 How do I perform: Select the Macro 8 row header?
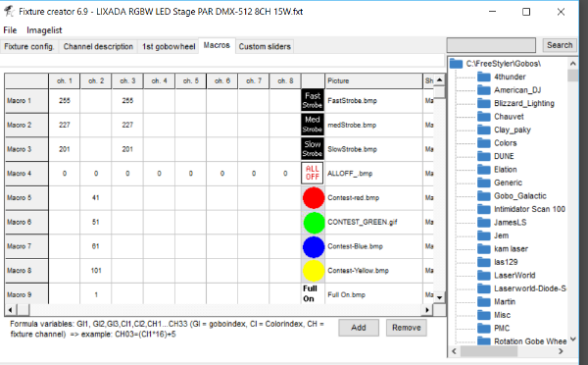pyautogui.click(x=26, y=271)
